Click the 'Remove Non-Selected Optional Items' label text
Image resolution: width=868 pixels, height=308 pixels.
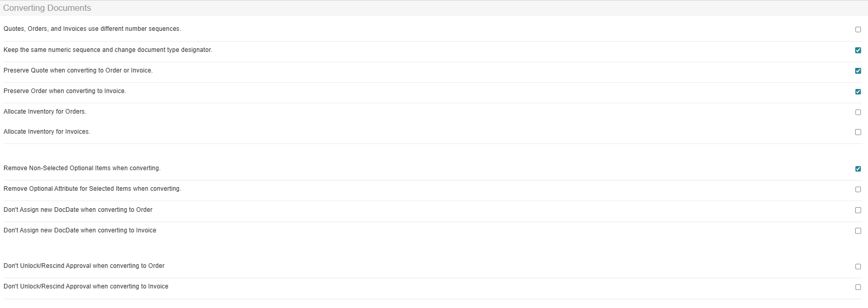click(x=82, y=168)
